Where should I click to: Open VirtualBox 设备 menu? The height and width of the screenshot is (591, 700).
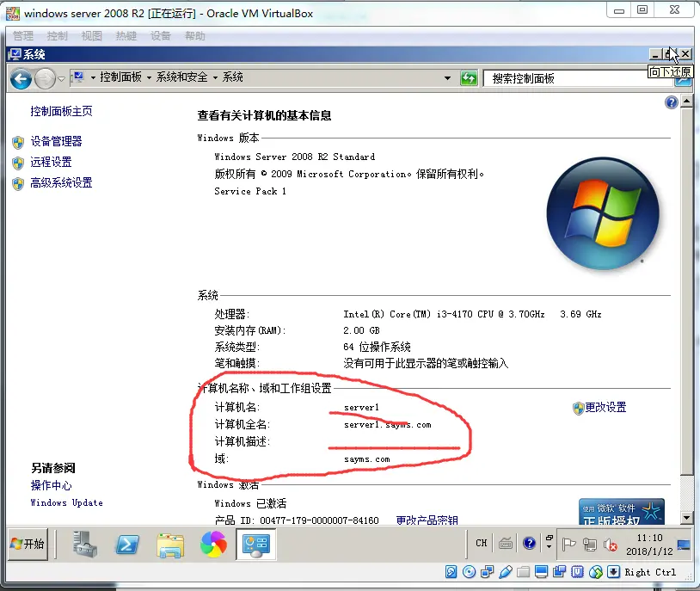(x=161, y=36)
